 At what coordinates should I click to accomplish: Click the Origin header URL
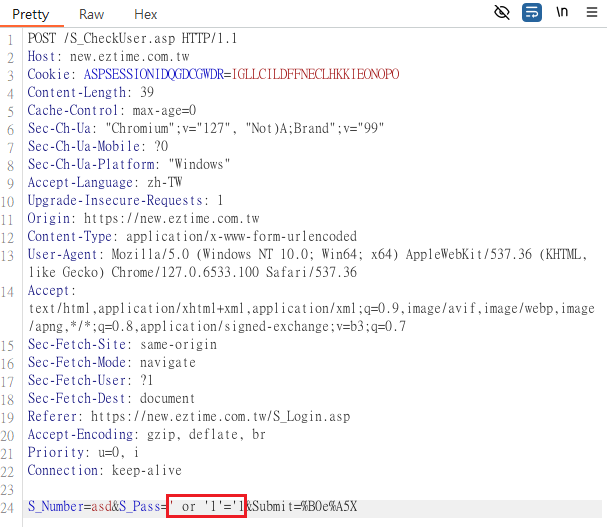click(171, 218)
